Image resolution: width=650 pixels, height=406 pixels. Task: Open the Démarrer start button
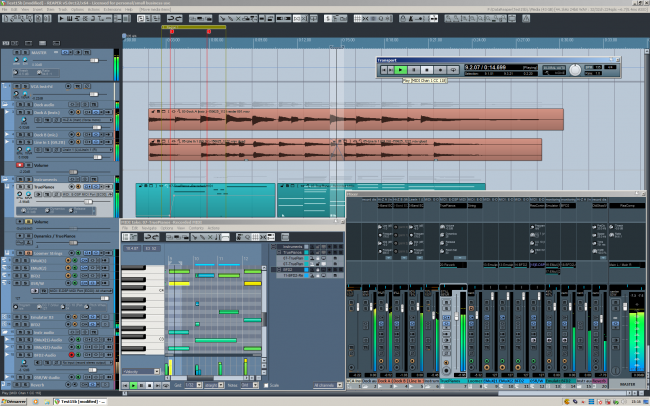pyautogui.click(x=14, y=402)
